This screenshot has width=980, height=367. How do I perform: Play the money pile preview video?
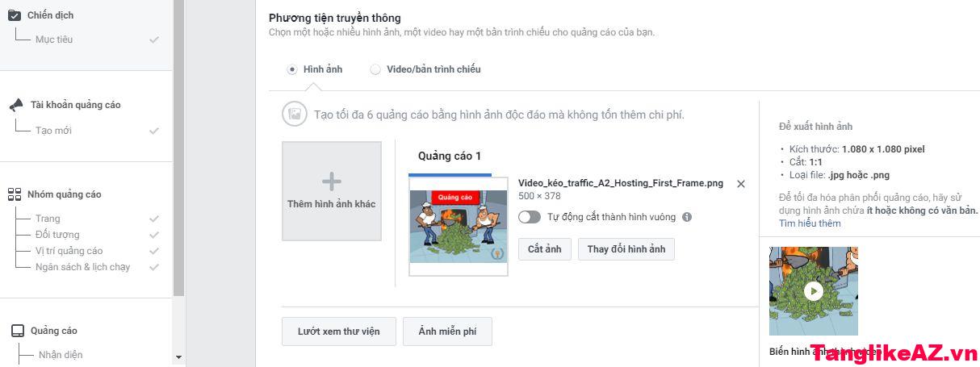814,291
